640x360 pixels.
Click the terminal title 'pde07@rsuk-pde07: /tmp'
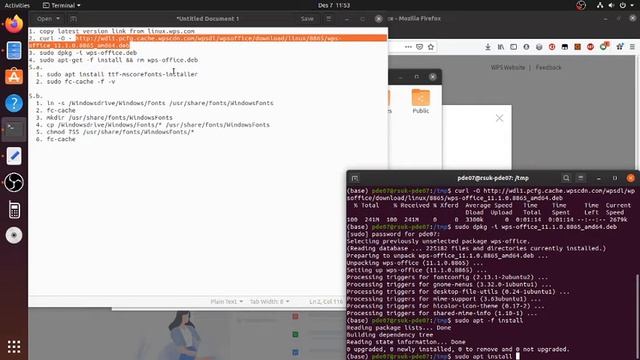(493, 178)
